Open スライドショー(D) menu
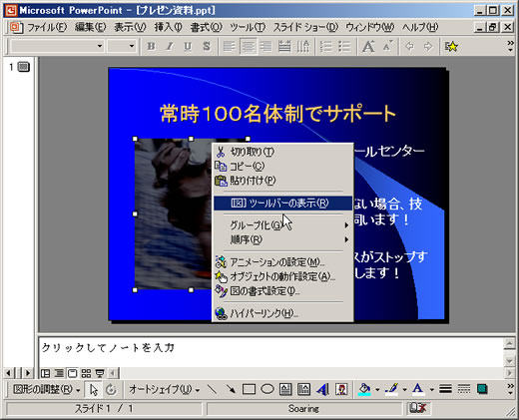The image size is (519, 420). coord(305,27)
